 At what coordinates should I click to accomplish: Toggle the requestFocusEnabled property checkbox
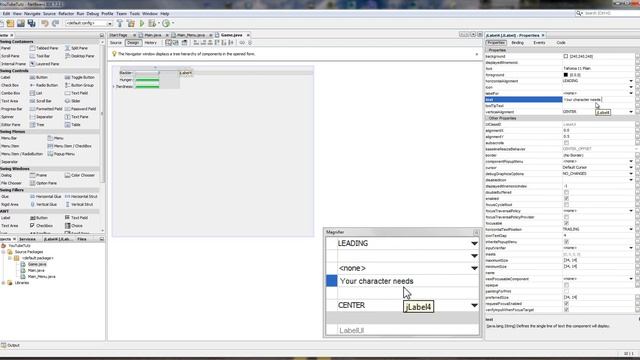(x=566, y=304)
